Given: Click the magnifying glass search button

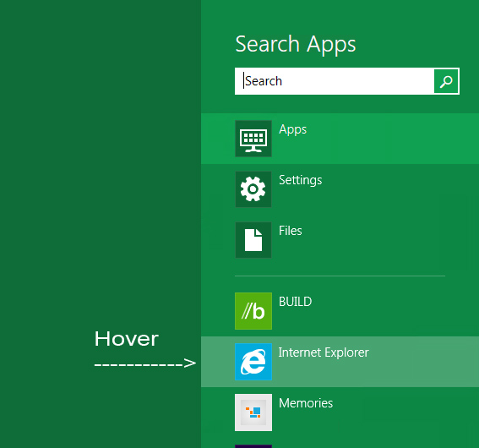Looking at the screenshot, I should click(x=446, y=81).
